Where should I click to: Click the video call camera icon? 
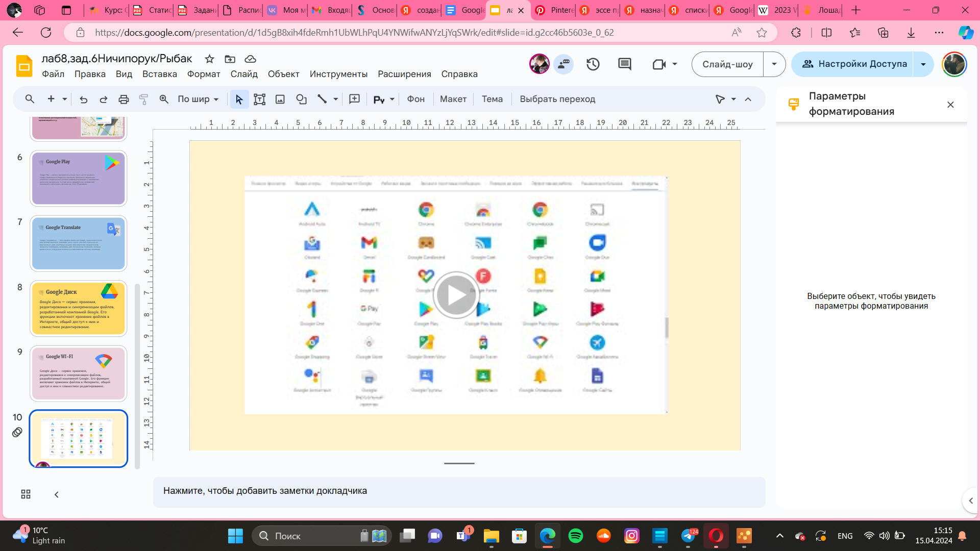(x=659, y=64)
